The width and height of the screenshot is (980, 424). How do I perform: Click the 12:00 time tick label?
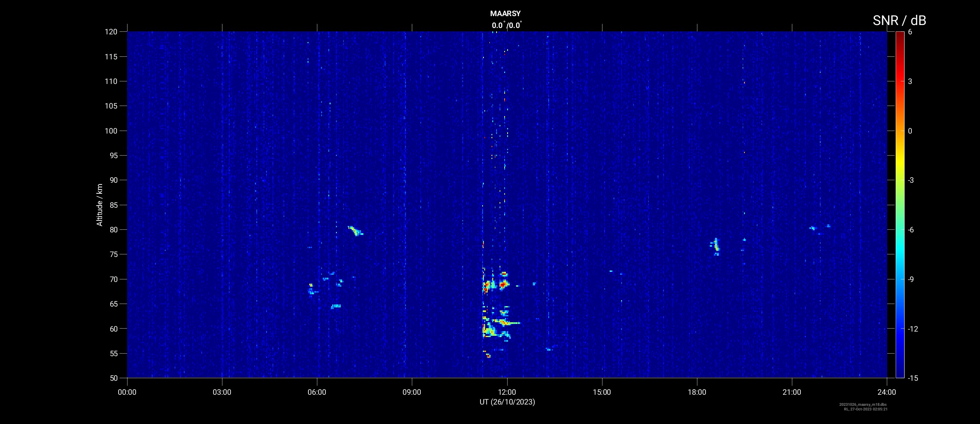pos(507,392)
